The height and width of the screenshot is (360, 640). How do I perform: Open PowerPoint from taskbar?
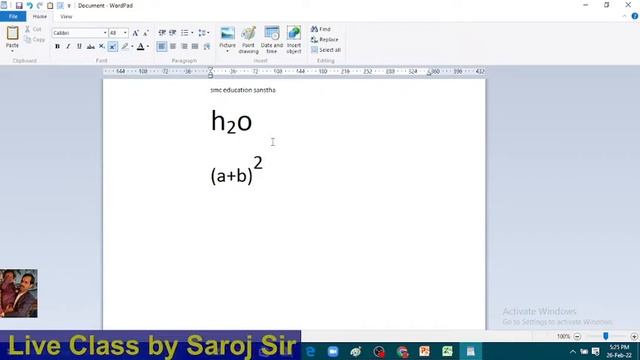(424, 351)
